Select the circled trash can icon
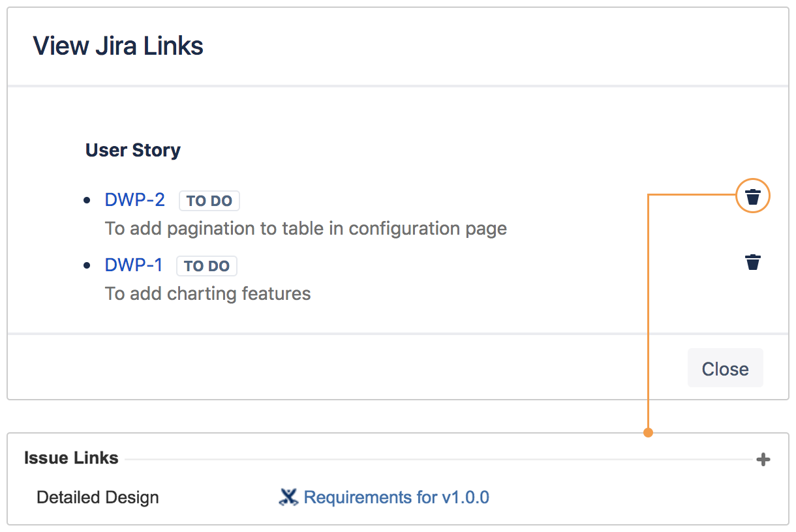 752,196
